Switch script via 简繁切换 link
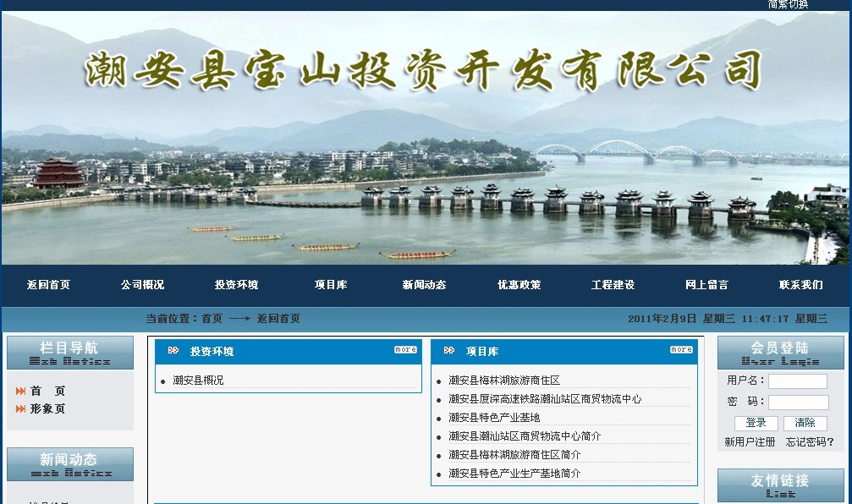Screen dimensions: 852x504 click(788, 4)
